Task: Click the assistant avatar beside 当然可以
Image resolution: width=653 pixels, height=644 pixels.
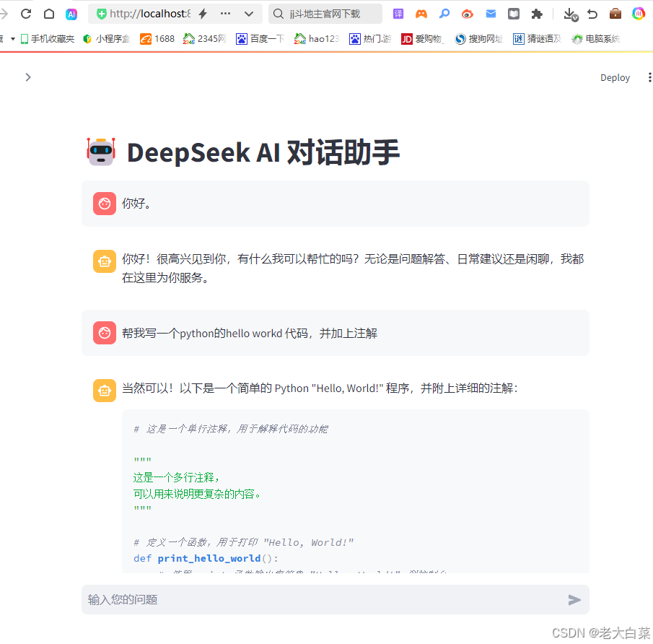Action: pos(105,391)
